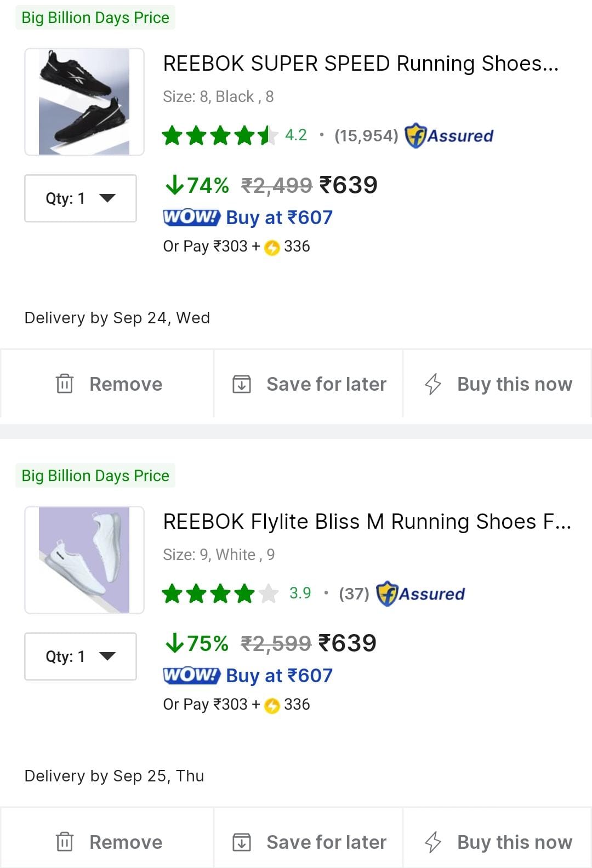This screenshot has width=592, height=868.
Task: Click Assured badge on Flylite Bliss shoes
Action: pos(420,593)
